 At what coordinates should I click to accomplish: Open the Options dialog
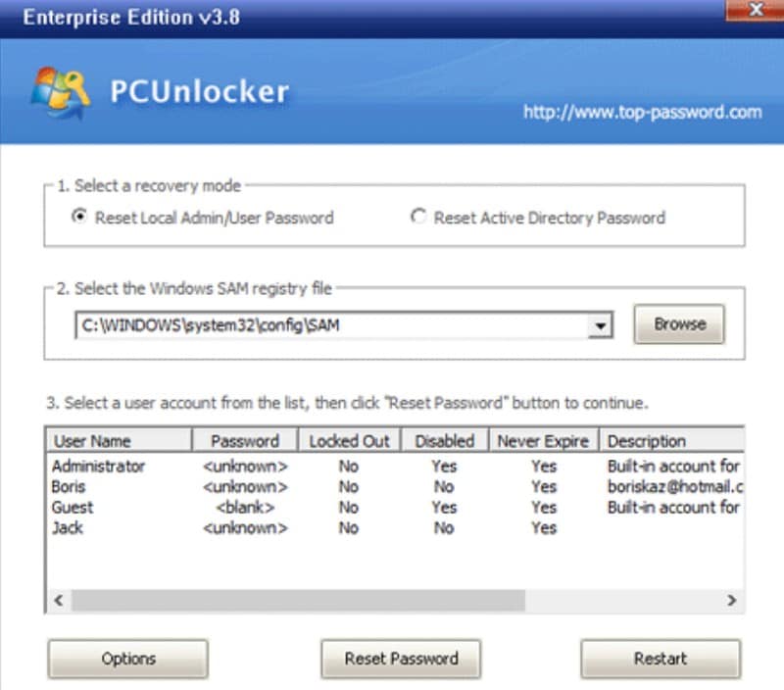[x=127, y=659]
